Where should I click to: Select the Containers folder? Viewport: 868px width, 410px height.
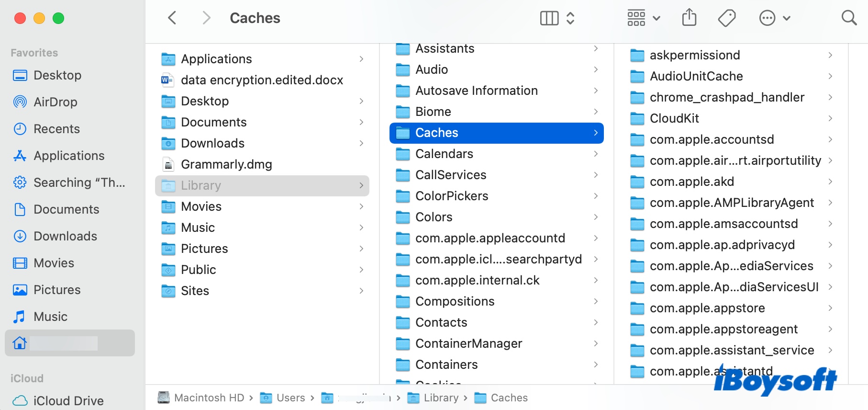click(x=446, y=364)
